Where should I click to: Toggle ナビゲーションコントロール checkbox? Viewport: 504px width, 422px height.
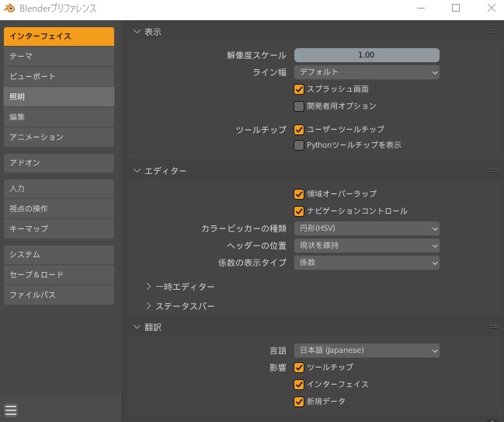click(x=299, y=211)
